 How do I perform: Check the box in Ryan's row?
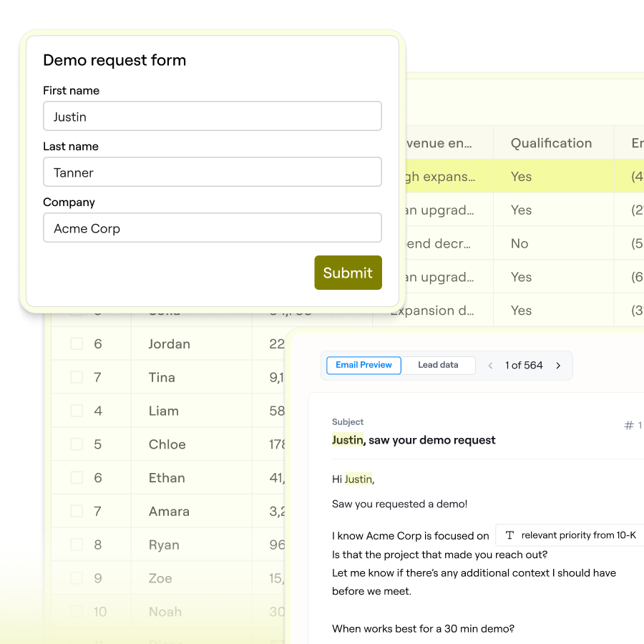(77, 545)
